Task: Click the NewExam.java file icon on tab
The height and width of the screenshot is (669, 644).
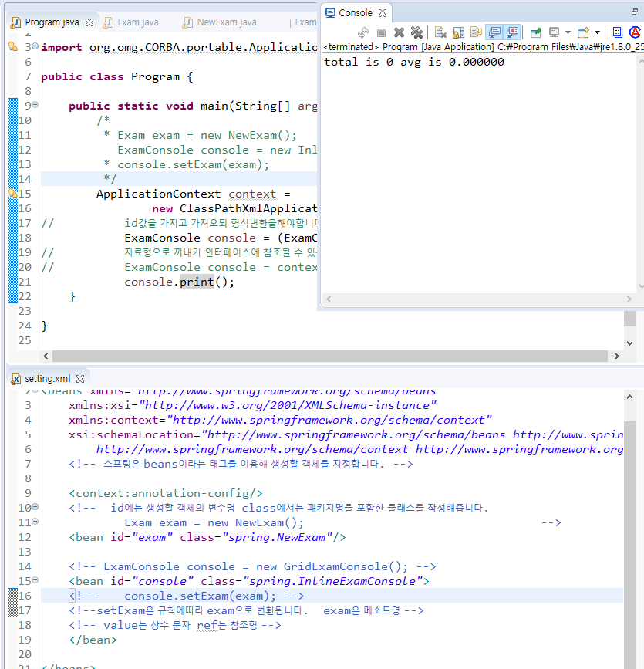Action: coord(187,22)
